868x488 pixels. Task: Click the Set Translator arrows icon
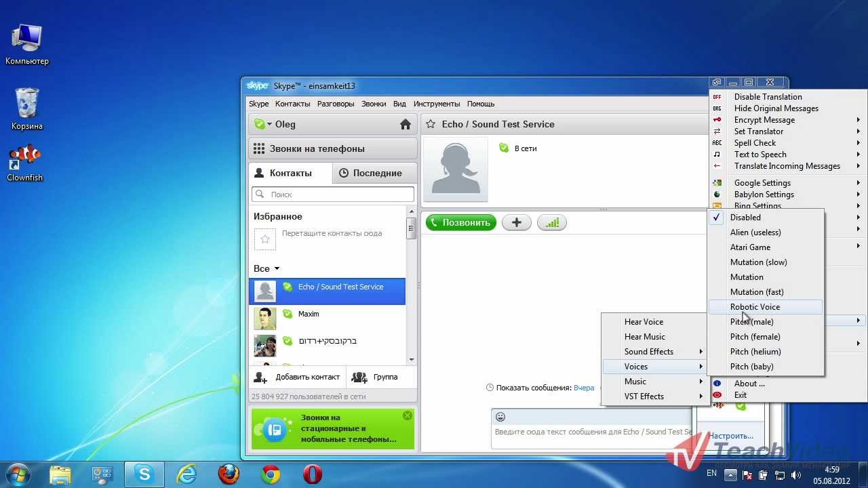coord(717,131)
